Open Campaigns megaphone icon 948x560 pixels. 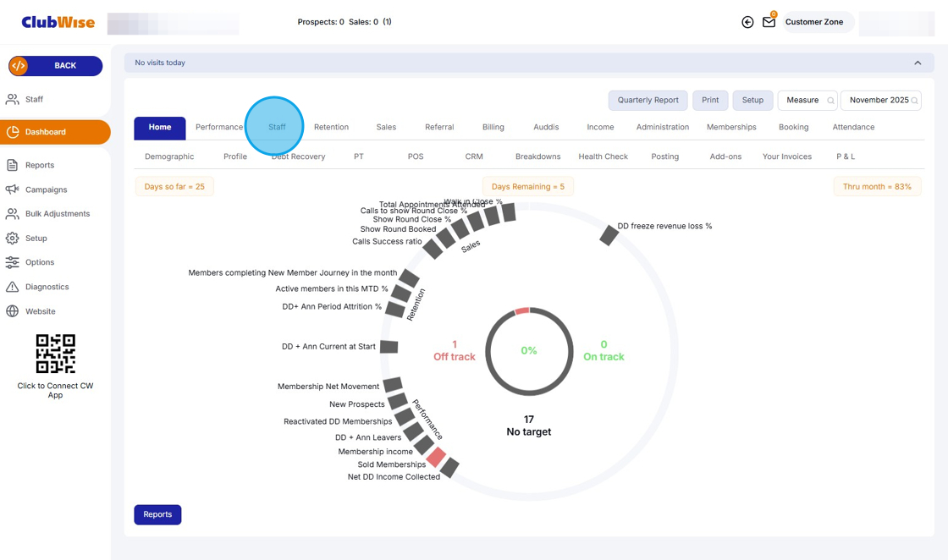point(13,189)
